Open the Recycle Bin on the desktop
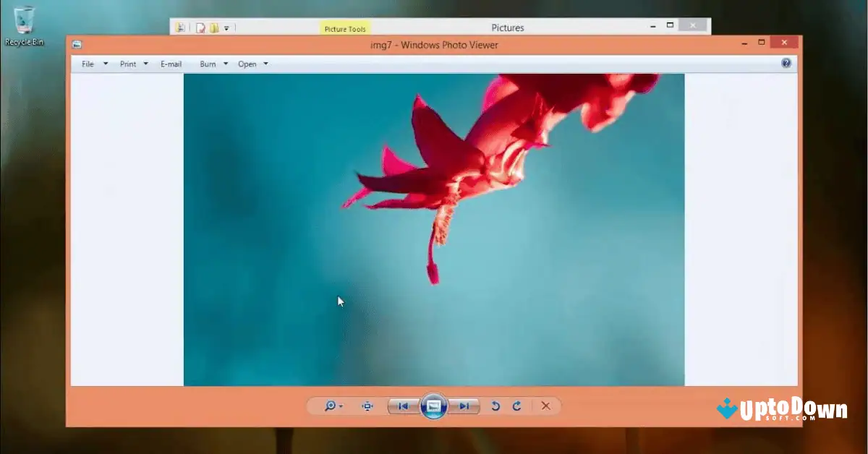 [x=25, y=22]
